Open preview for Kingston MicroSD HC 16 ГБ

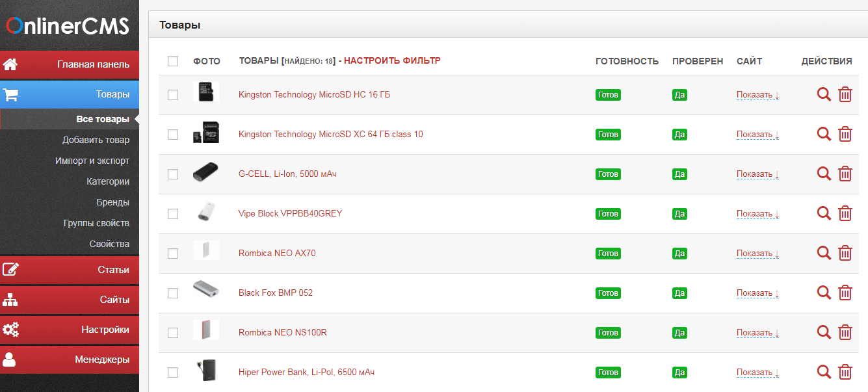824,94
